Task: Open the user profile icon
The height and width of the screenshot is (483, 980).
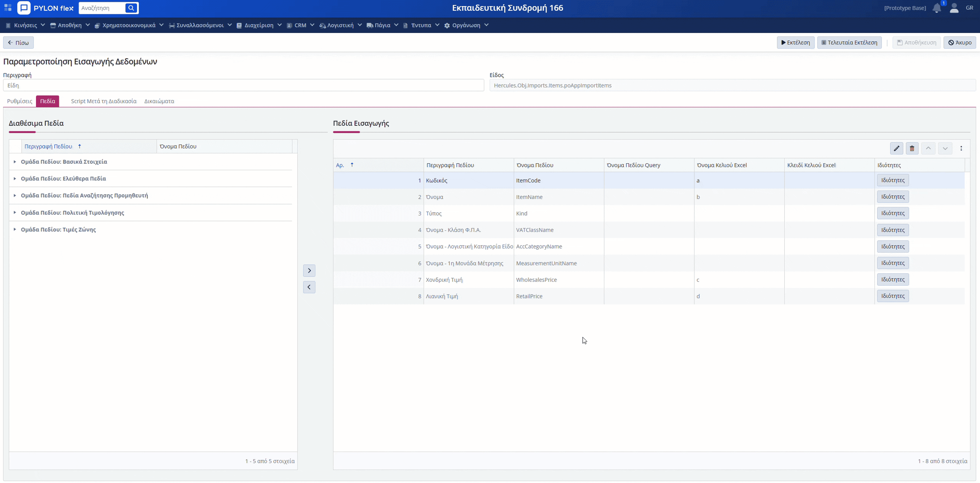Action: pos(954,8)
